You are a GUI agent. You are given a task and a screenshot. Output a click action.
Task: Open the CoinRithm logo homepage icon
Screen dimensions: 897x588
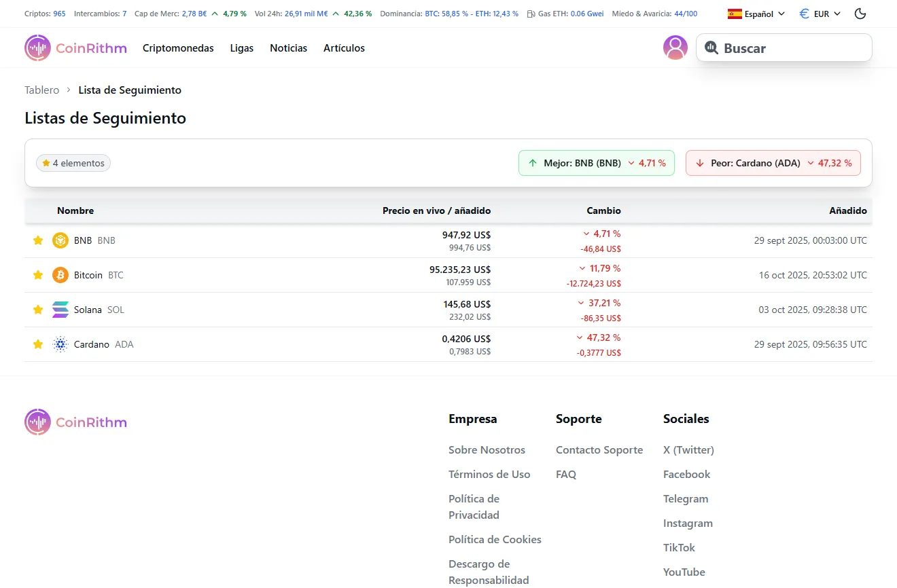pos(37,48)
